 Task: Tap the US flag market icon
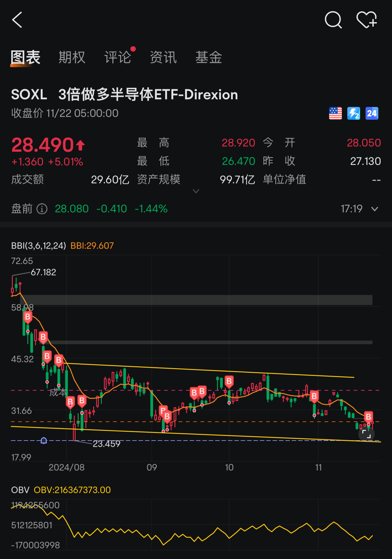click(x=335, y=113)
